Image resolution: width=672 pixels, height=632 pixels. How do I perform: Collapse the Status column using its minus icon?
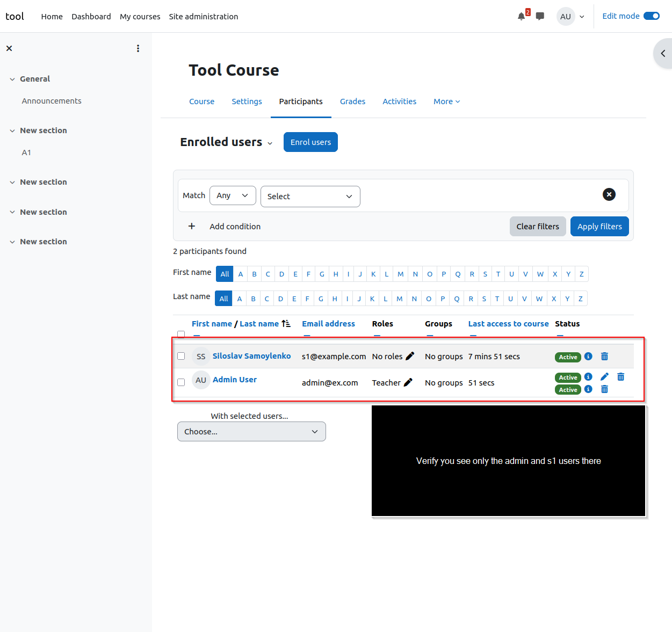(x=560, y=336)
